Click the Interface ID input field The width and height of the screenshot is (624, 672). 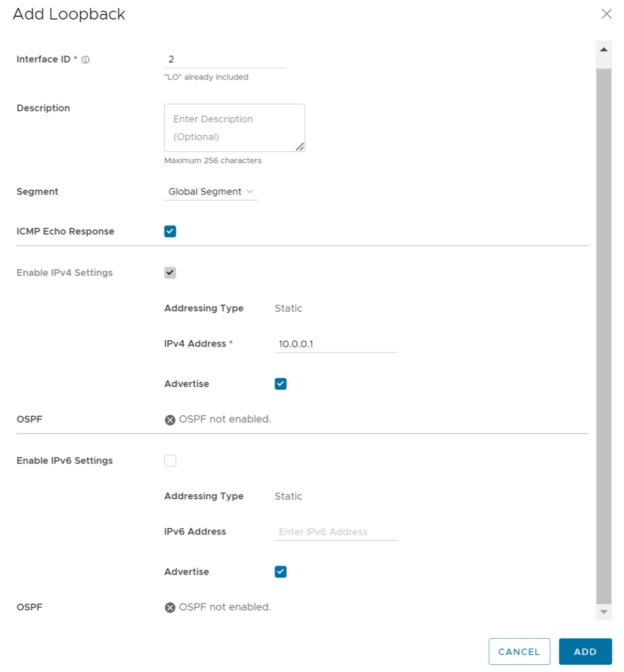coord(225,59)
